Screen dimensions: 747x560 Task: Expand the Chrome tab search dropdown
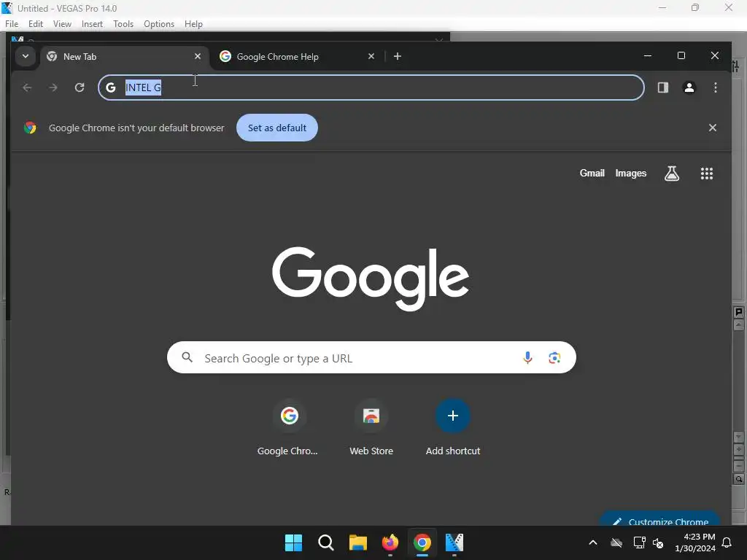[26, 56]
